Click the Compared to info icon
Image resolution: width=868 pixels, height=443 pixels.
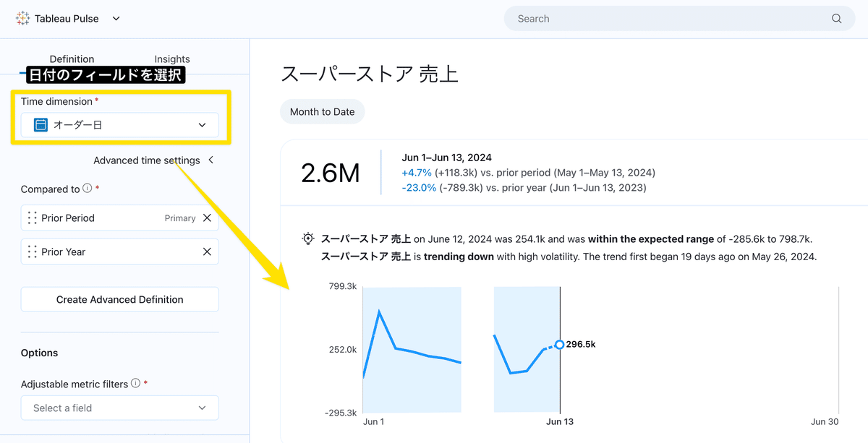click(88, 189)
